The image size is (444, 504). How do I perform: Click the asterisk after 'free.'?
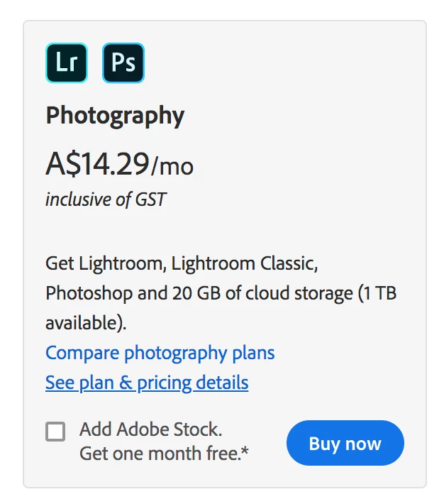tap(245, 451)
